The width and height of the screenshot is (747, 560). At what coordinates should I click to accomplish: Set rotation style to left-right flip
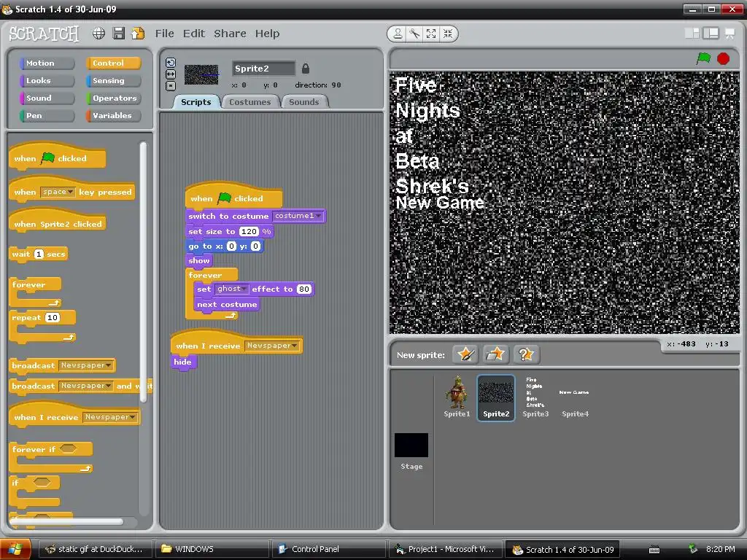click(x=171, y=74)
